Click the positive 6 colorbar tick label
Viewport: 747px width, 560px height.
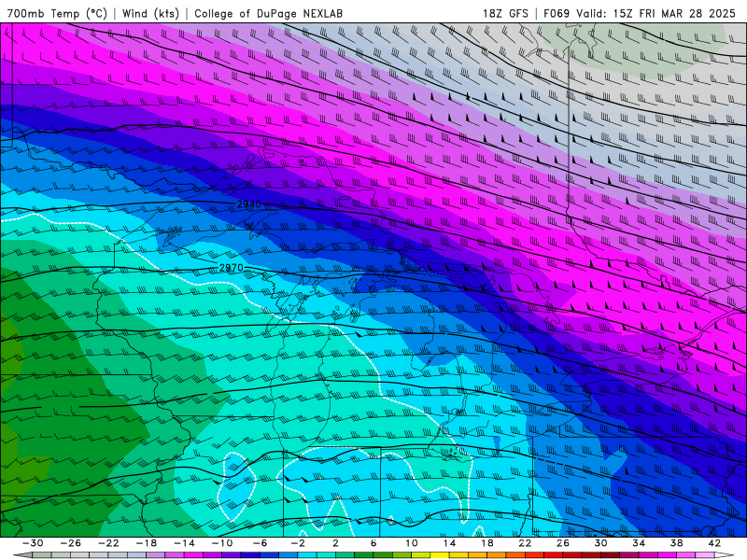373,543
